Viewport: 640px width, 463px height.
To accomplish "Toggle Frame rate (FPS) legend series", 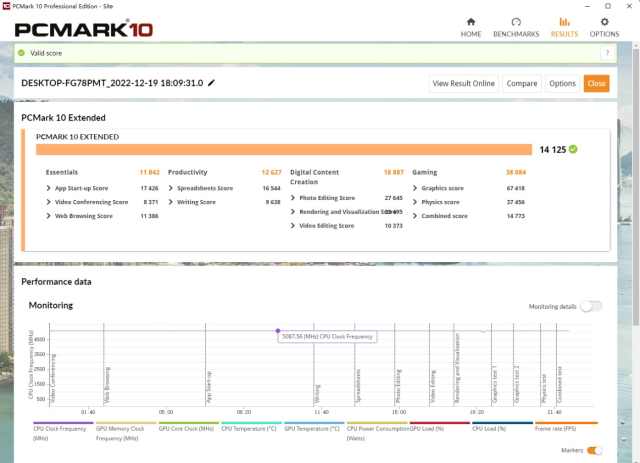I will point(566,427).
